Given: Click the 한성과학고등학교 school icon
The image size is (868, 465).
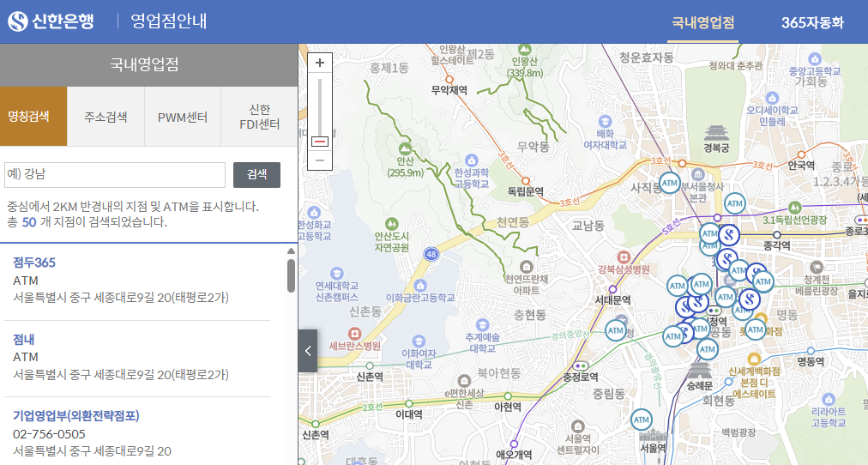Looking at the screenshot, I should 471,160.
